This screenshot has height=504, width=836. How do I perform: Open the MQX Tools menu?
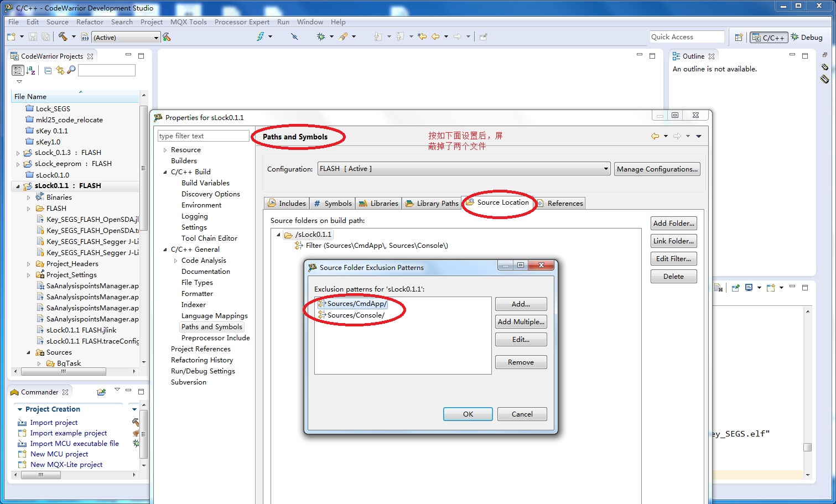pyautogui.click(x=188, y=22)
